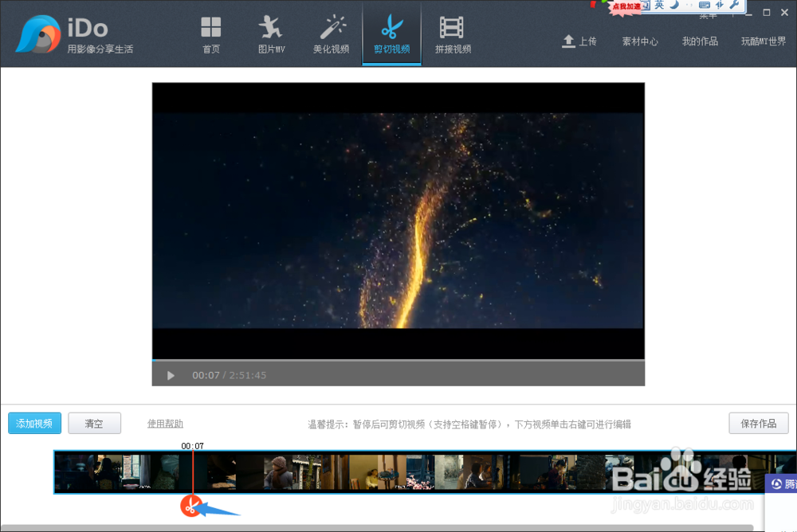The image size is (797, 532).
Task: Click the 清空 clear button
Action: click(95, 423)
